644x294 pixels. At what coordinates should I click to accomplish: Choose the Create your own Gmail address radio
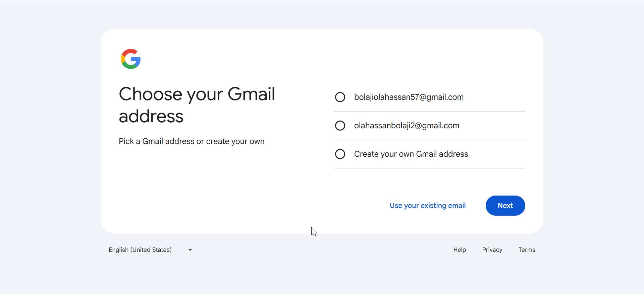(340, 154)
